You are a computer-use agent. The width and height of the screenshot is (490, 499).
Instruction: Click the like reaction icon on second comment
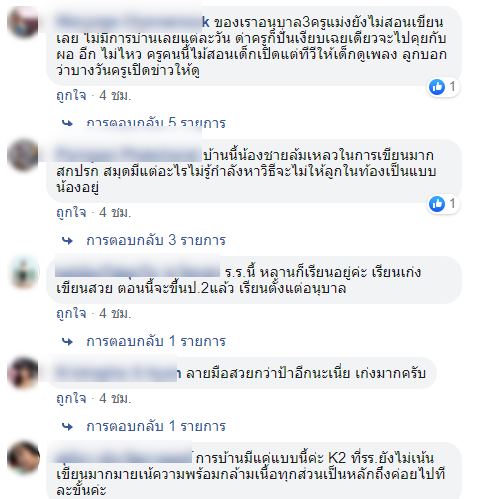pos(437,204)
